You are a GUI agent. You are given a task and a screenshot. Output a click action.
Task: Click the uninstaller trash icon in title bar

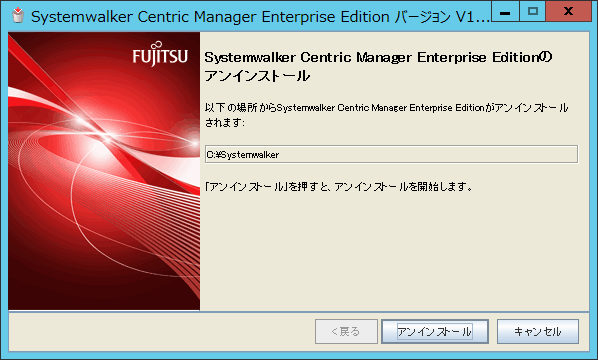point(18,16)
